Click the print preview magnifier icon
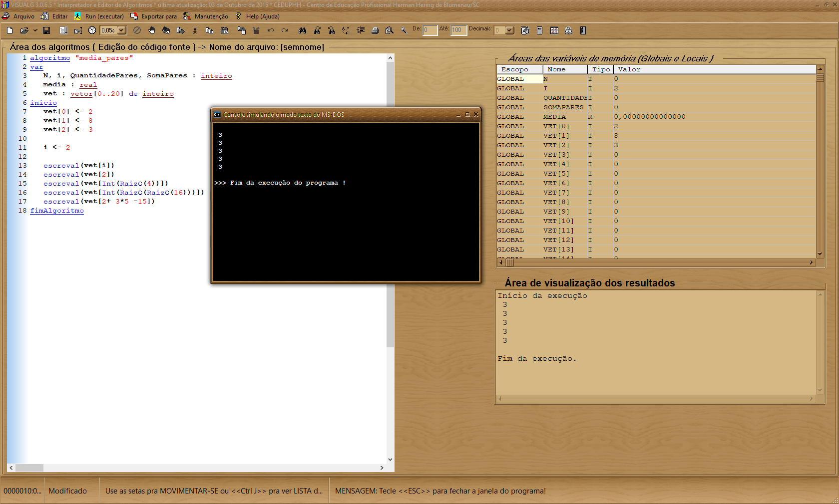Screen dimensions: 839x504 pyautogui.click(x=390, y=30)
